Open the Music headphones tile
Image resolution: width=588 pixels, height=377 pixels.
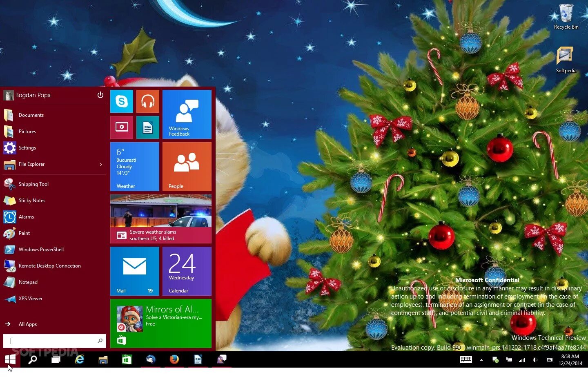(148, 101)
